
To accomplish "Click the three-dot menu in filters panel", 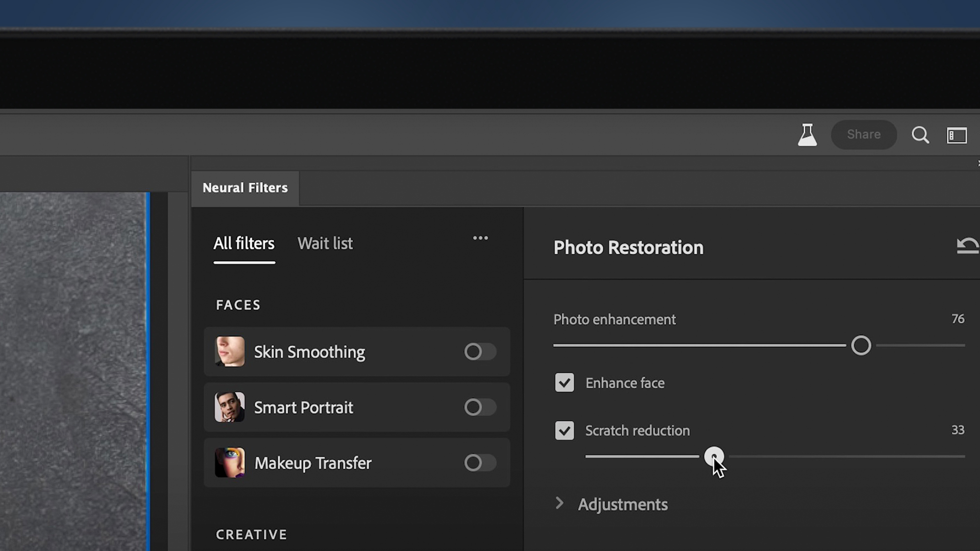I will (480, 238).
